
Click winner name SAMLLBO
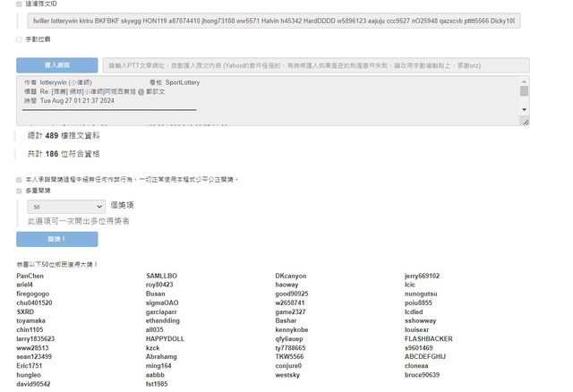(161, 276)
